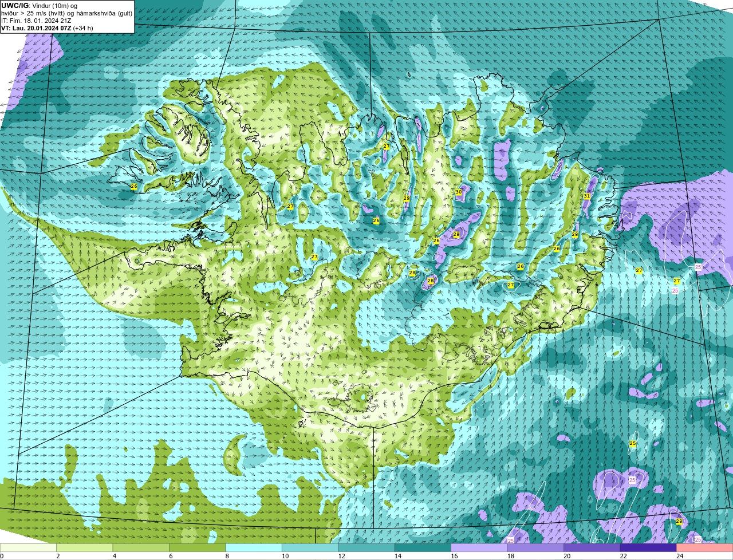Image resolution: width=733 pixels, height=560 pixels.
Task: Click the 'IT: Fim. 18. 01. 2024 21Z' line
Action: (36, 21)
